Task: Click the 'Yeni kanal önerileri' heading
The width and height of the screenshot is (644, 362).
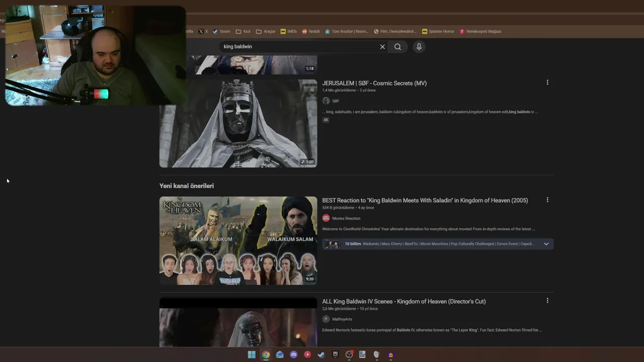Action: tap(187, 186)
